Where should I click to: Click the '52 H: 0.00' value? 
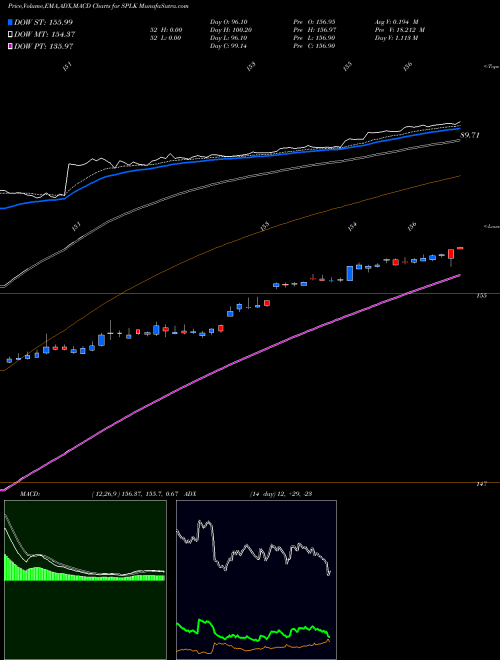(167, 30)
